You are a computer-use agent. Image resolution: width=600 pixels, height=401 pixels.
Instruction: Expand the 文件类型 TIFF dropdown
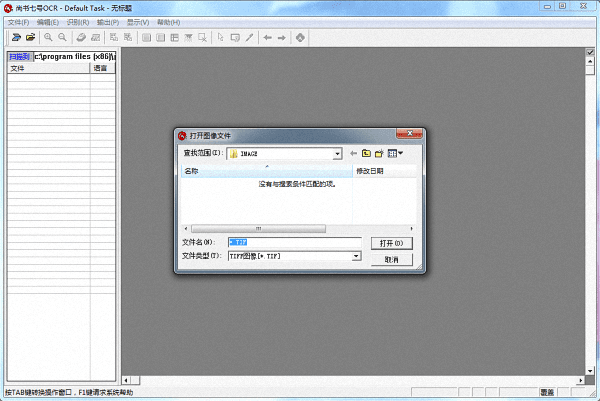[356, 256]
